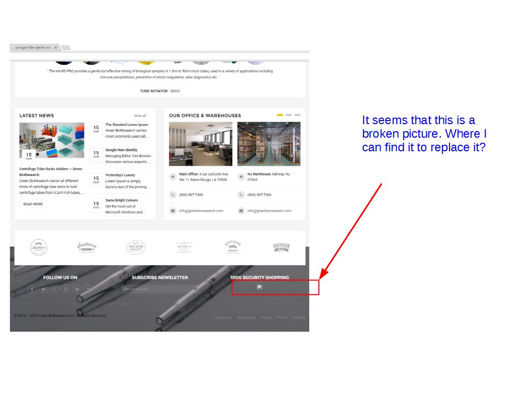Click the Facebook icon under Follow Us On
This screenshot has height=399, width=532.
point(32,289)
